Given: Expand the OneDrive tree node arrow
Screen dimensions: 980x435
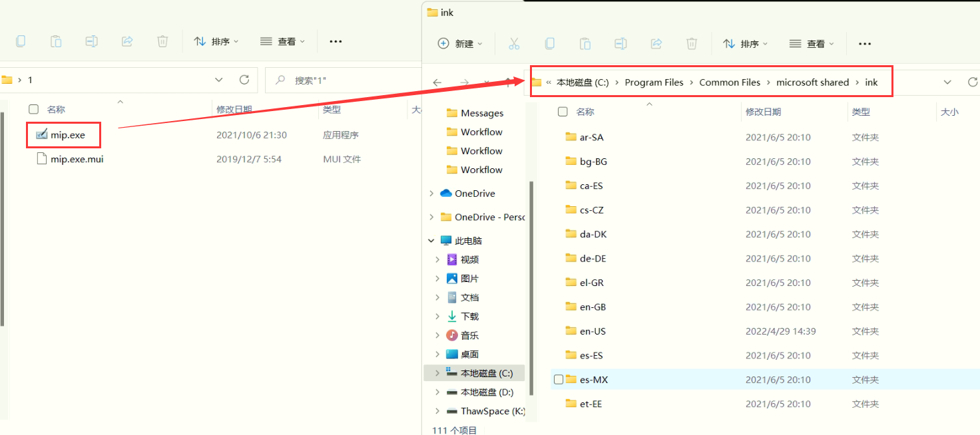Looking at the screenshot, I should click(431, 194).
